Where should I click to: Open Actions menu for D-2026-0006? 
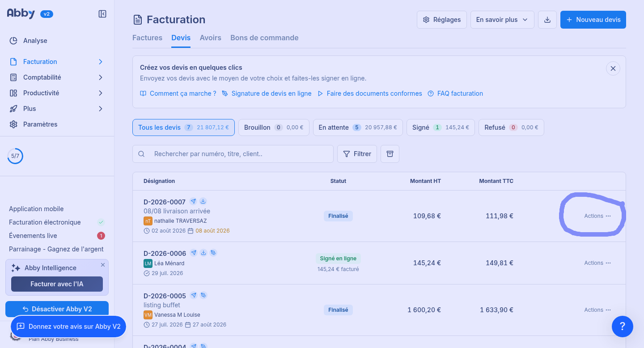[597, 263]
